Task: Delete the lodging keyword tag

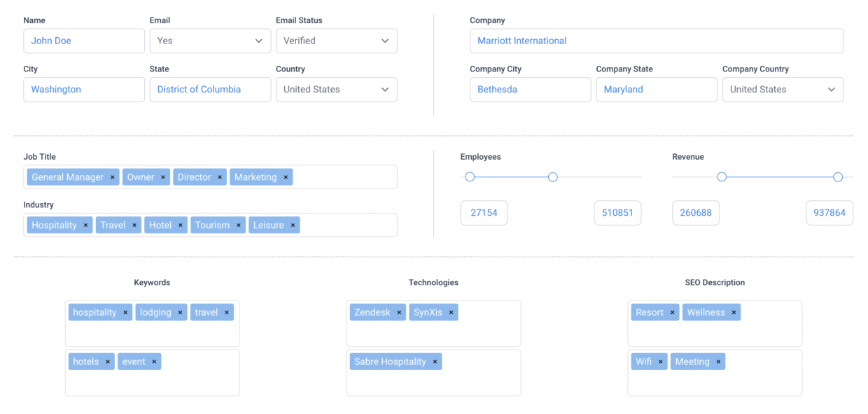Action: coord(181,312)
